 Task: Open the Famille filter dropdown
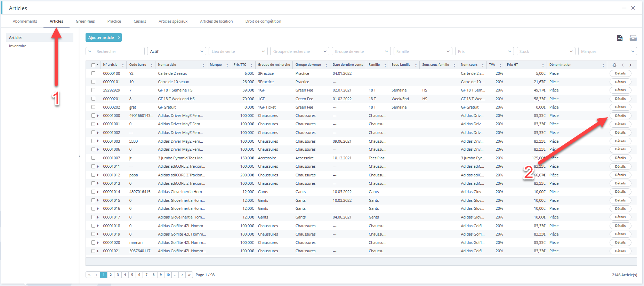coord(423,51)
